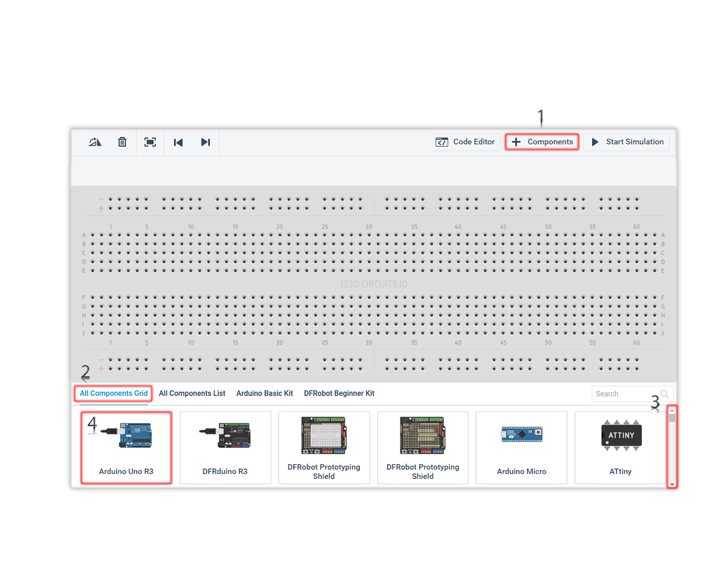
Task: Open the Code Editor
Action: (x=465, y=142)
